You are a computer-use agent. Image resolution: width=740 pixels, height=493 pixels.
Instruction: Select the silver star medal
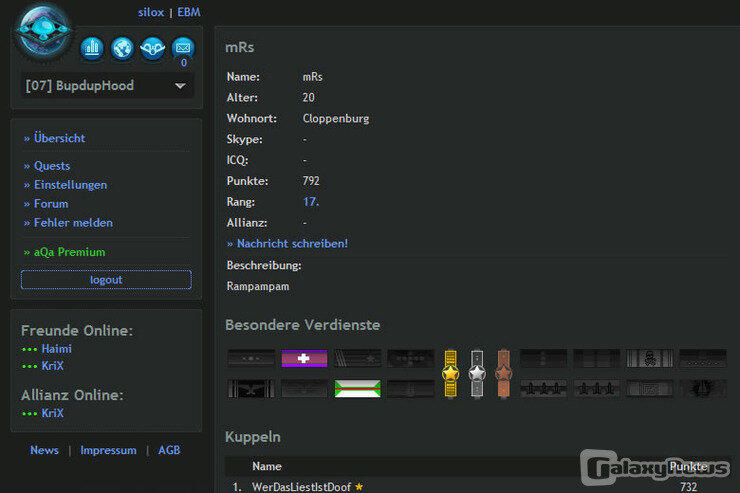click(477, 372)
